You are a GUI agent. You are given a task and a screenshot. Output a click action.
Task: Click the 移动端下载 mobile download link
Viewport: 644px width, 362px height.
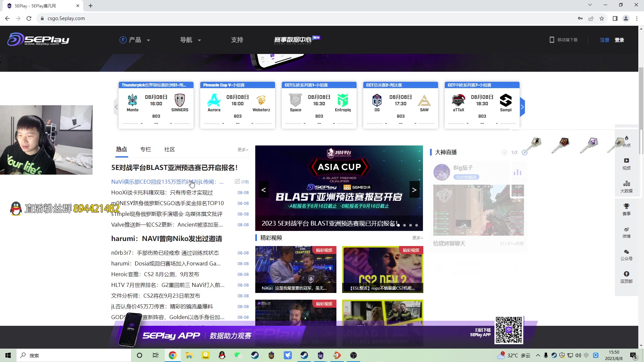pos(563,40)
